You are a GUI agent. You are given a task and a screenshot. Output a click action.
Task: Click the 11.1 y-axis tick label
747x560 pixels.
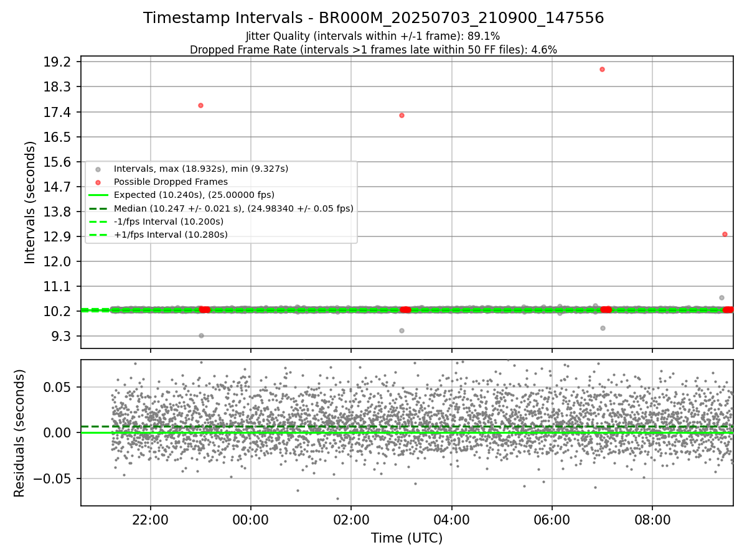[x=59, y=286]
